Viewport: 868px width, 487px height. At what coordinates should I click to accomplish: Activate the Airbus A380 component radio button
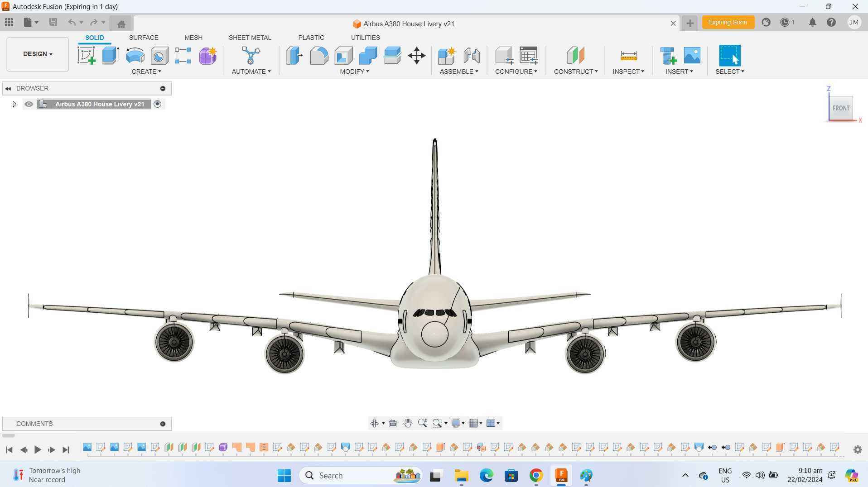(157, 104)
